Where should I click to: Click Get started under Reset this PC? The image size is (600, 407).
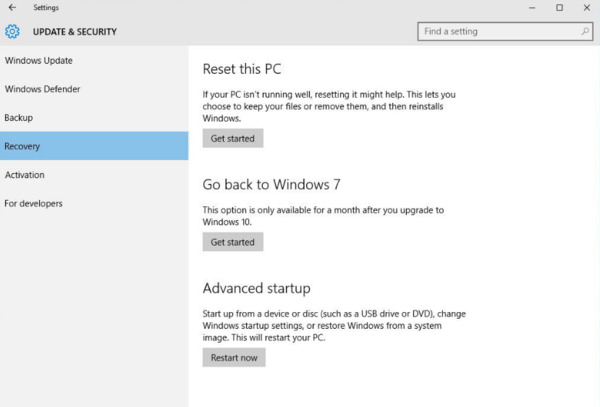pos(233,138)
